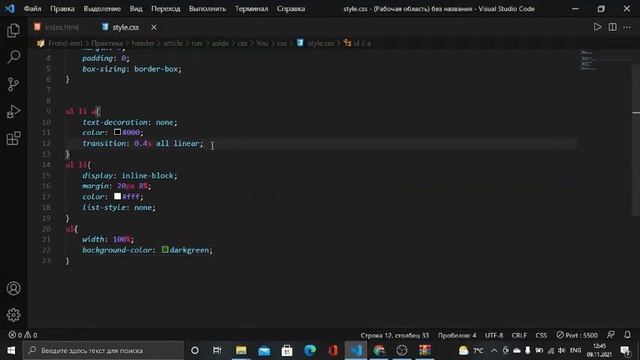Click the text 'transition' on line 12

click(103, 143)
